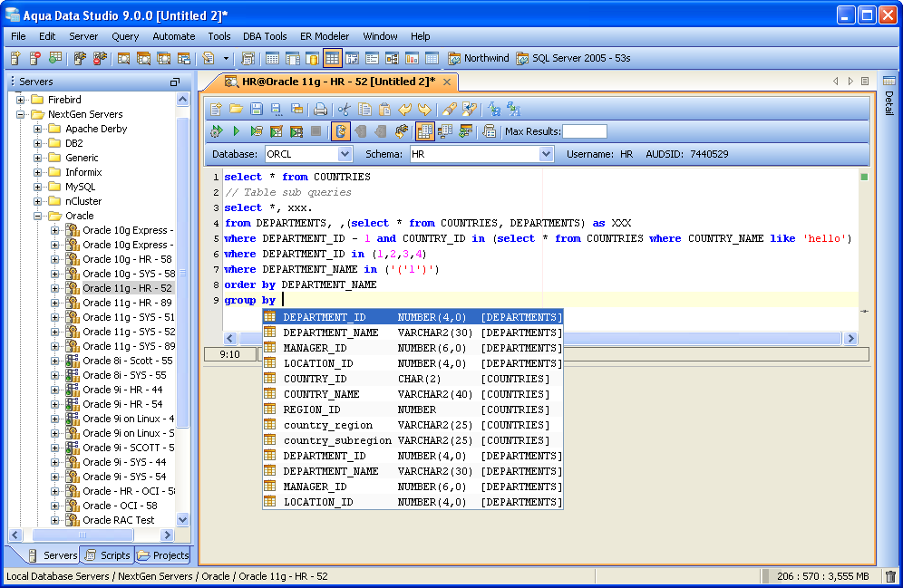Viewport: 903px width, 588px height.
Task: Run the query with green Execute arrow
Action: click(236, 131)
